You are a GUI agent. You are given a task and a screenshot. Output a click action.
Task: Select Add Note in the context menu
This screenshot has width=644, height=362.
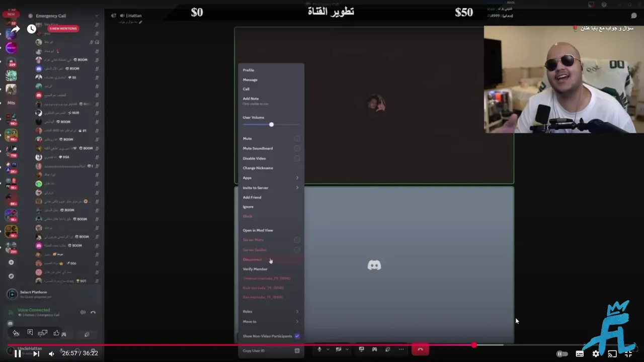(x=271, y=101)
